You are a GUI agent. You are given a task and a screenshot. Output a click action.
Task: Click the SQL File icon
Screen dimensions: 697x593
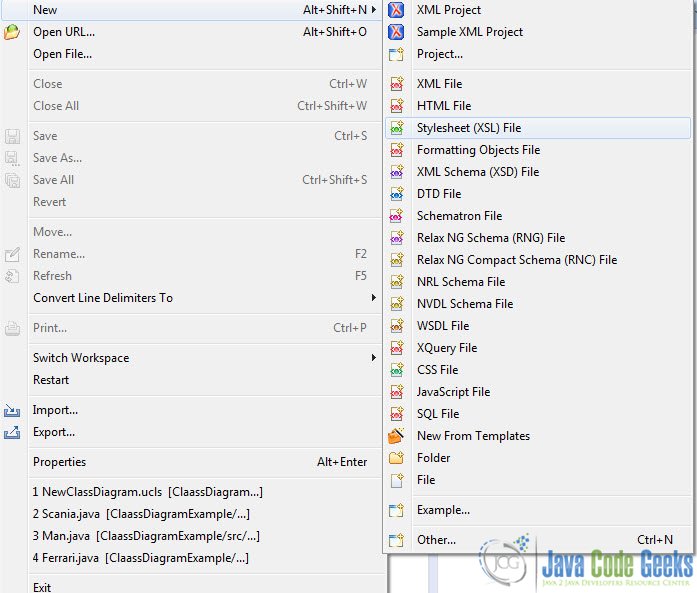pyautogui.click(x=396, y=414)
